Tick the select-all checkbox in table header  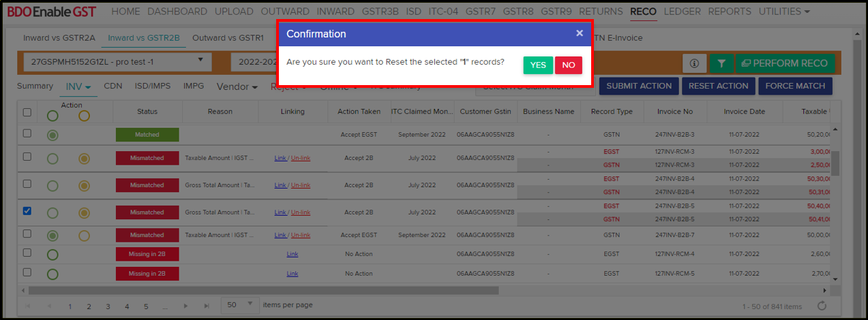pos(27,112)
